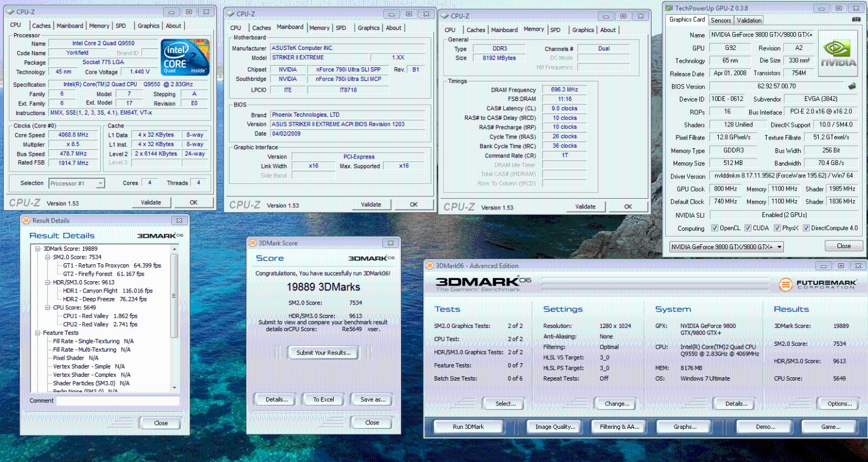Click Run 3DMark button
Screen dimensions: 868x462
click(x=468, y=427)
